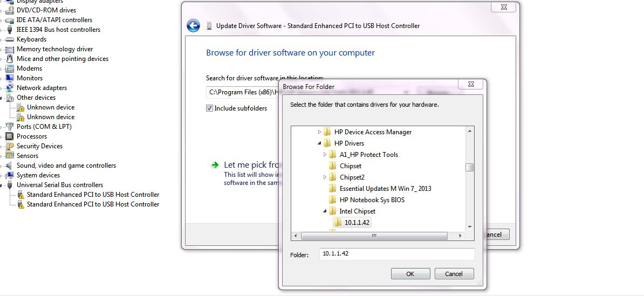The image size is (644, 296).
Task: Click the Chipset folder icon
Action: click(x=333, y=166)
